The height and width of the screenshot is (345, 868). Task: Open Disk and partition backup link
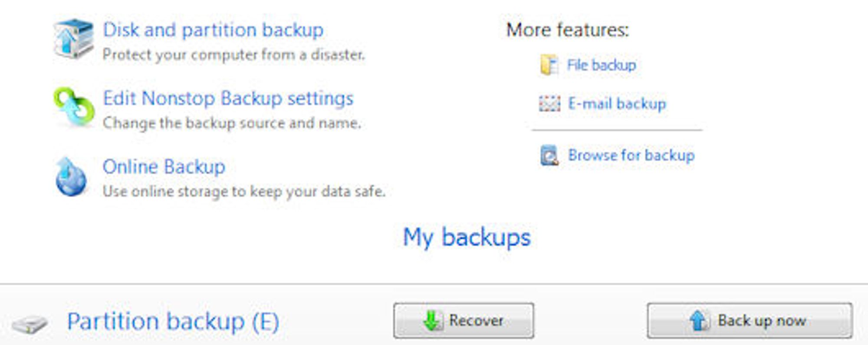pyautogui.click(x=213, y=30)
